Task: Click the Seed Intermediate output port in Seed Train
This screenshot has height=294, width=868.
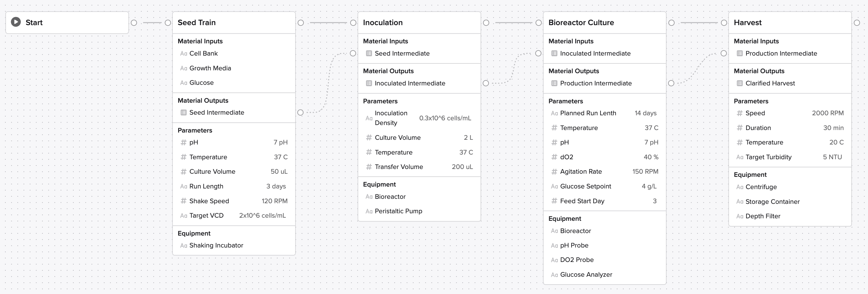Action: coord(301,113)
